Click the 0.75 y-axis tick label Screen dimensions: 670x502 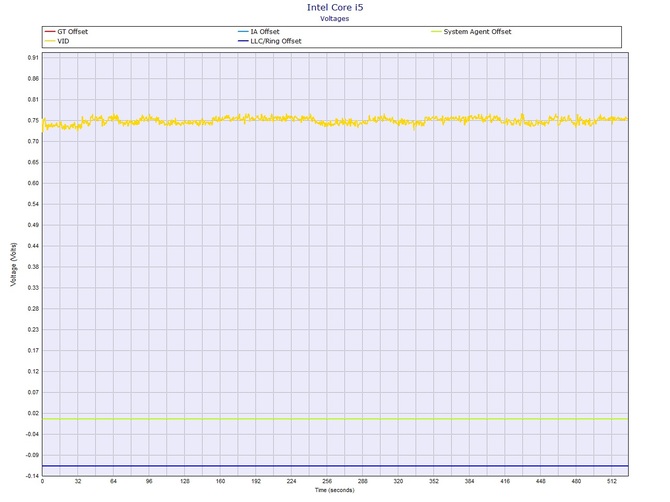(x=33, y=120)
